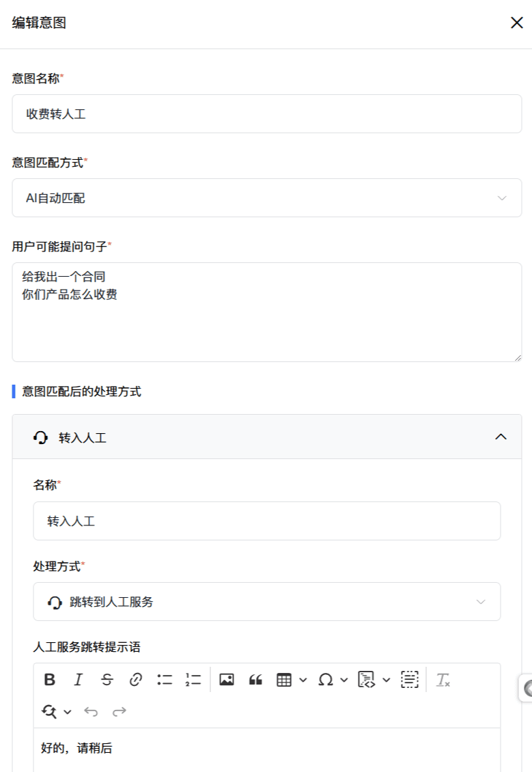Viewport: 532px width, 772px height.
Task: Apply italic formatting in the editor
Action: point(78,680)
